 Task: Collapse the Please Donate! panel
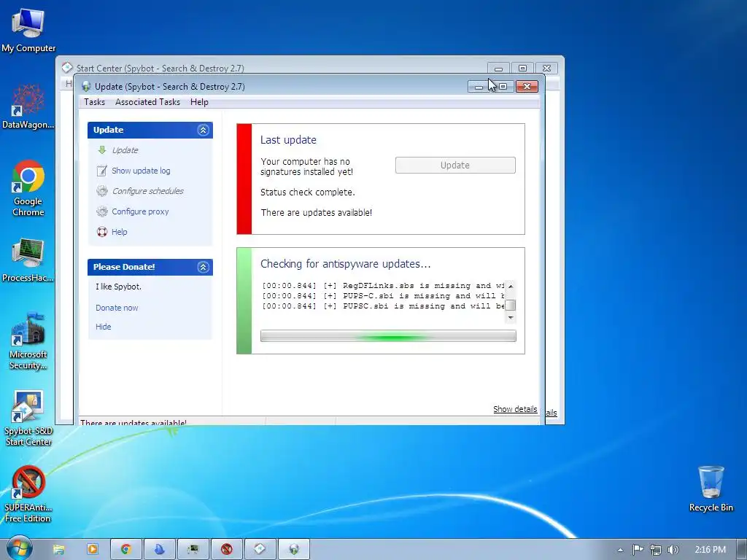(204, 267)
